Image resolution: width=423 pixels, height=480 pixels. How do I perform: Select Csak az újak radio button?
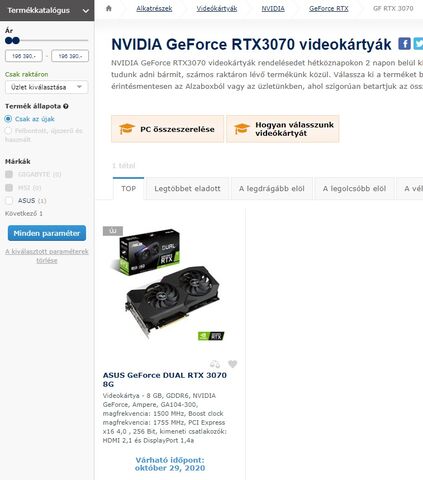pos(8,119)
